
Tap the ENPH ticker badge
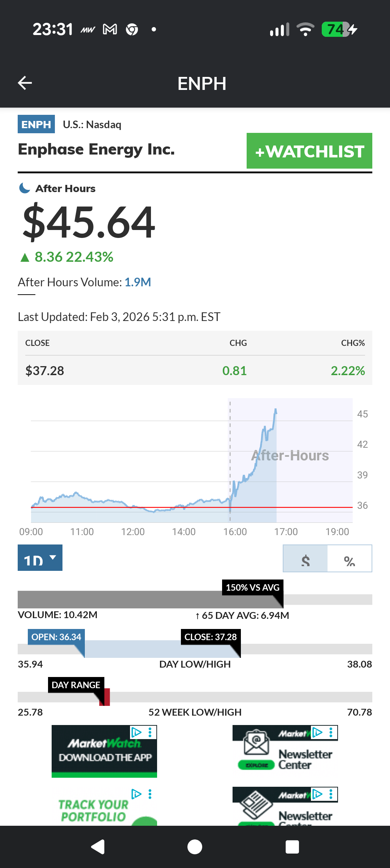click(36, 124)
